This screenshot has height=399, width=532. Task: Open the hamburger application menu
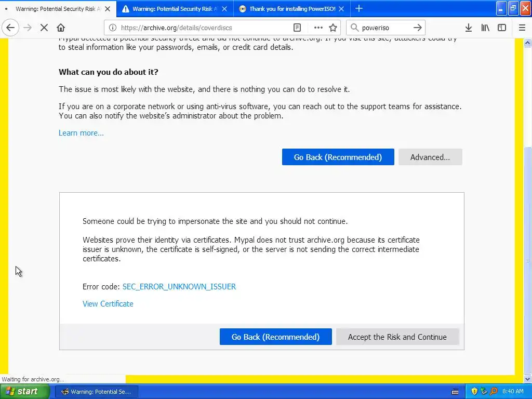click(522, 28)
